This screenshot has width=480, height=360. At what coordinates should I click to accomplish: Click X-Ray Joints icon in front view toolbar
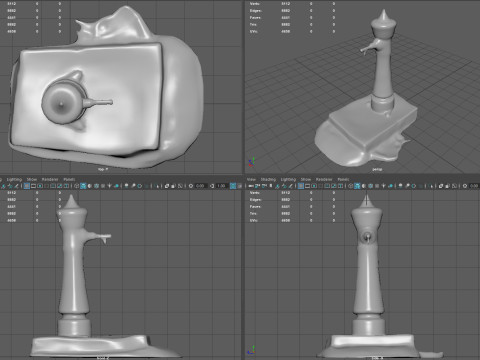[x=454, y=186]
